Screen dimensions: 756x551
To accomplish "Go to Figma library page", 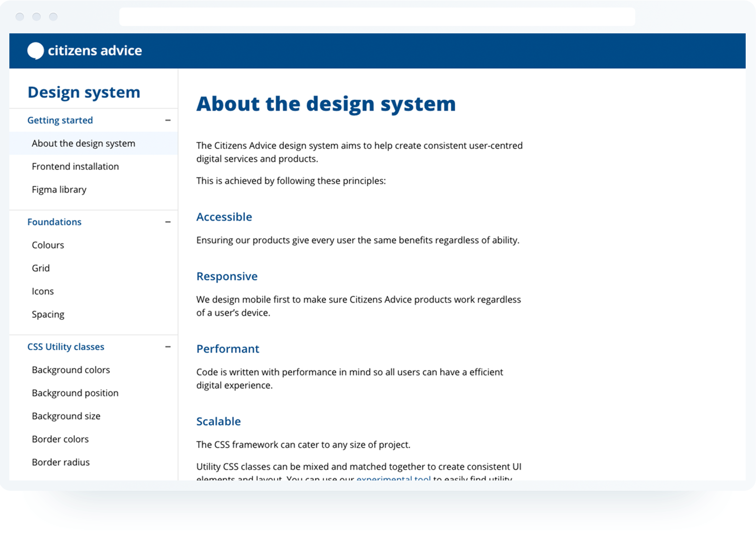I will click(x=59, y=190).
